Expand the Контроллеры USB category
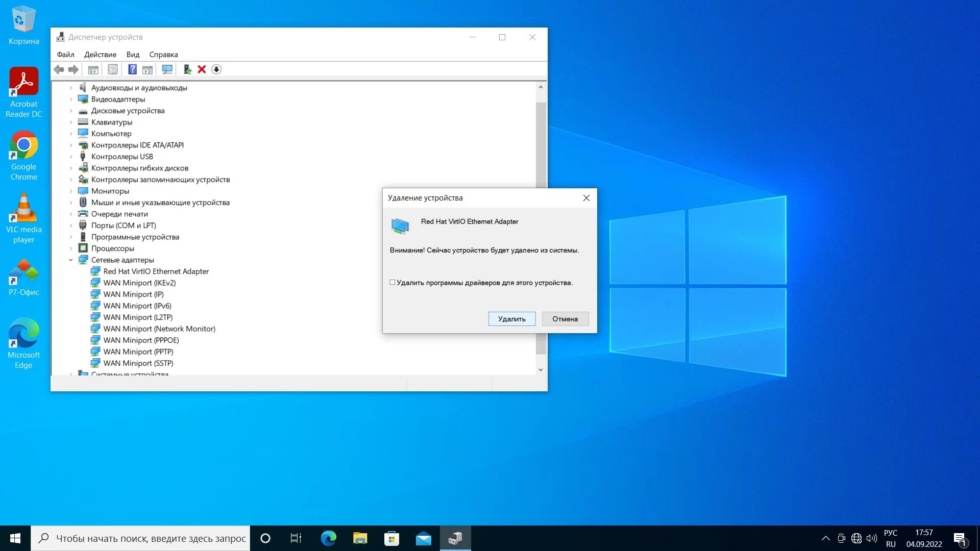The image size is (980, 551). point(71,157)
